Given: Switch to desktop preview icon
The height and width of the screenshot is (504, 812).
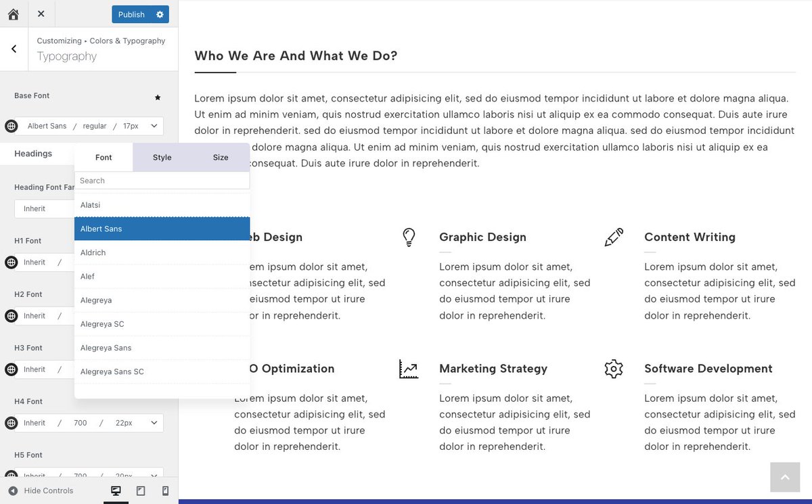Looking at the screenshot, I should click(x=116, y=490).
